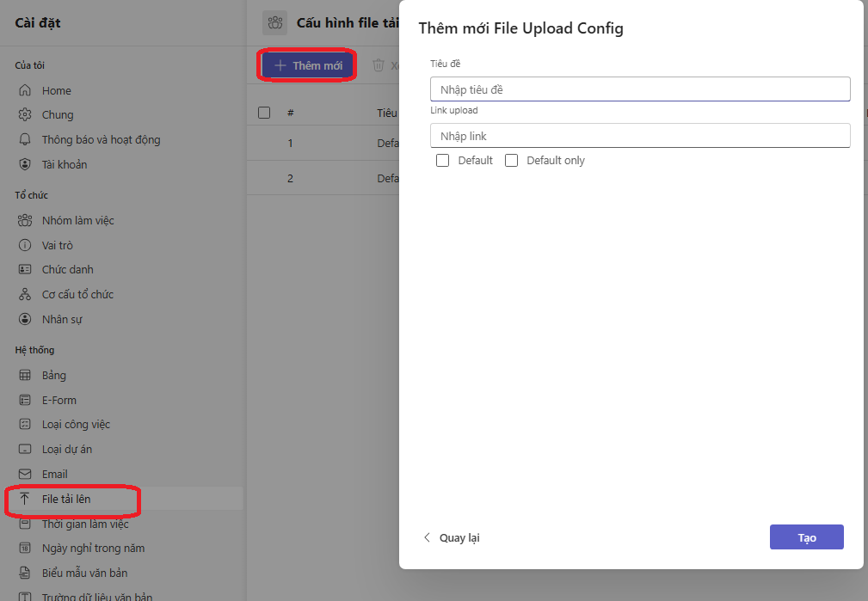This screenshot has height=601, width=868.
Task: Click the Nhóm làm việc group icon
Action: tap(25, 221)
